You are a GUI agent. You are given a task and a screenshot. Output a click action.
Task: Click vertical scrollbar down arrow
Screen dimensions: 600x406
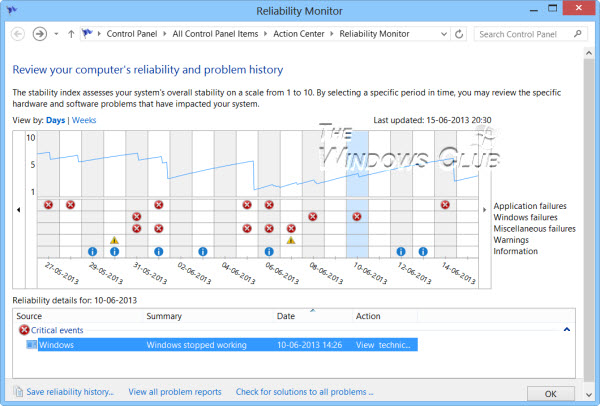pyautogui.click(x=589, y=395)
